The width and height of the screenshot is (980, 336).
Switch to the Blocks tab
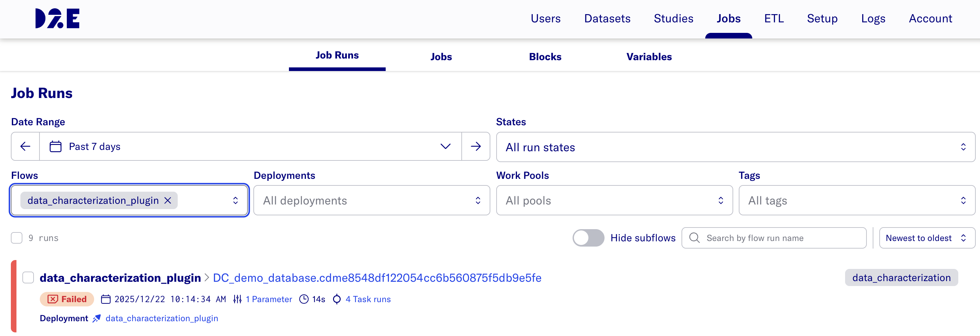coord(545,57)
